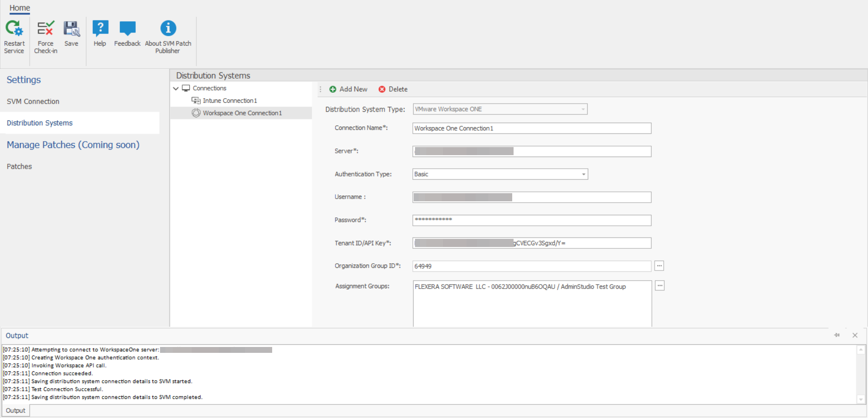Select Intune Connection1 in the tree
Viewport: 868px width, 418px height.
[230, 100]
